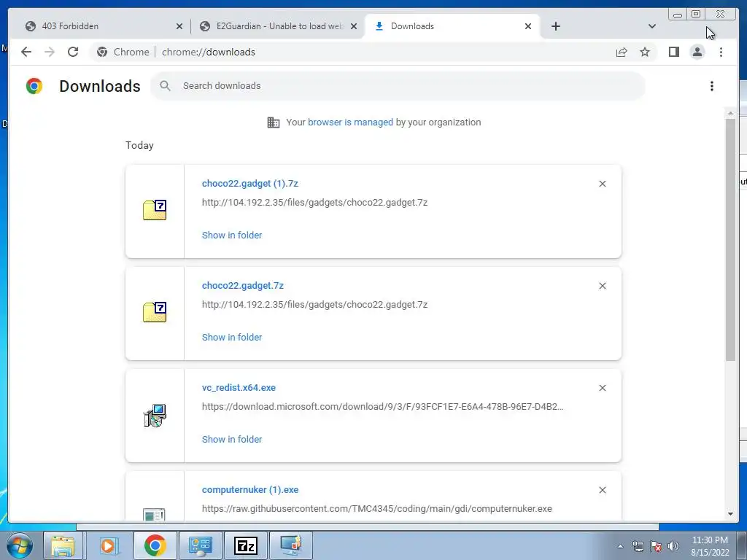Click the taskbar clock showing 11:30 PM
This screenshot has width=747, height=560.
pyautogui.click(x=710, y=545)
